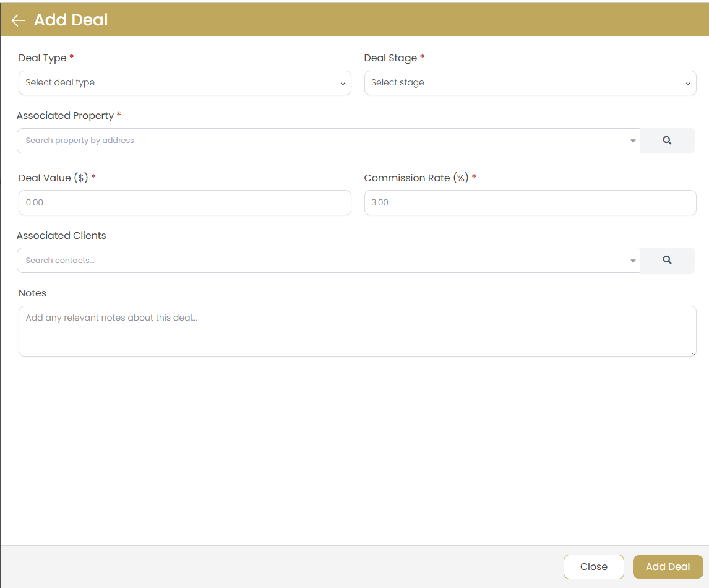This screenshot has width=709, height=588.
Task: Open the Deal Type dropdown chevron
Action: [343, 83]
